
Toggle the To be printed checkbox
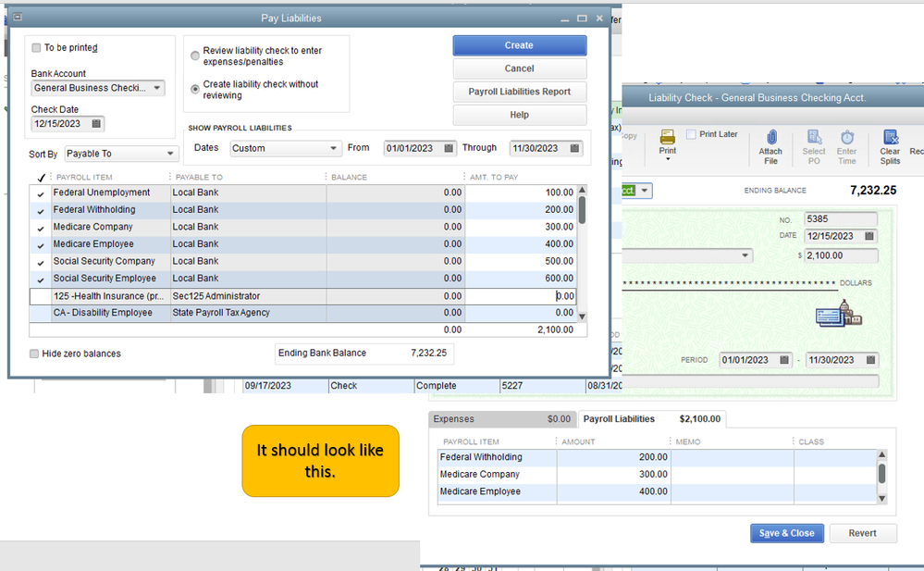click(x=37, y=48)
